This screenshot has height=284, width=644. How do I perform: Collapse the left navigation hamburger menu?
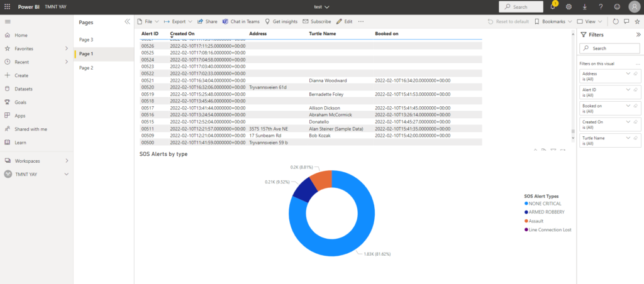8,21
